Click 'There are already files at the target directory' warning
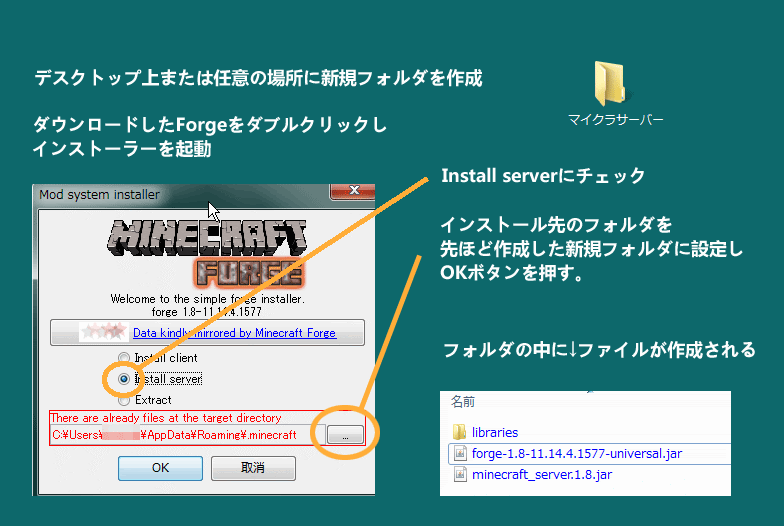The image size is (784, 526). point(166,418)
